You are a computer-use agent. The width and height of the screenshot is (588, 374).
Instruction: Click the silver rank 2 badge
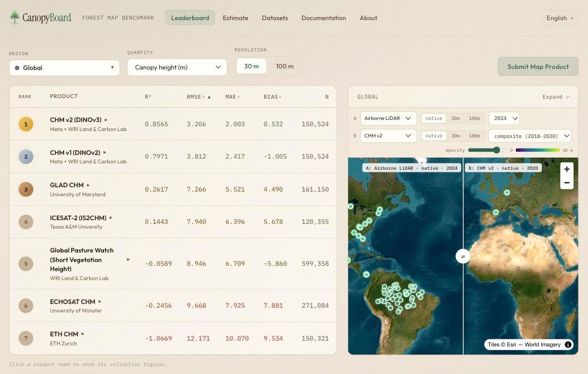[x=26, y=156]
